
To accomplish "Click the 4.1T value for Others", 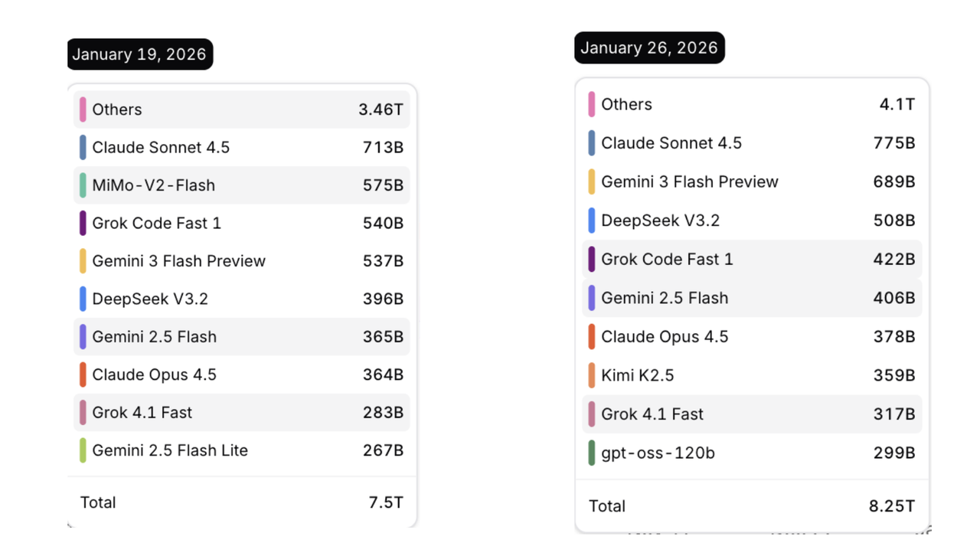I will (897, 104).
